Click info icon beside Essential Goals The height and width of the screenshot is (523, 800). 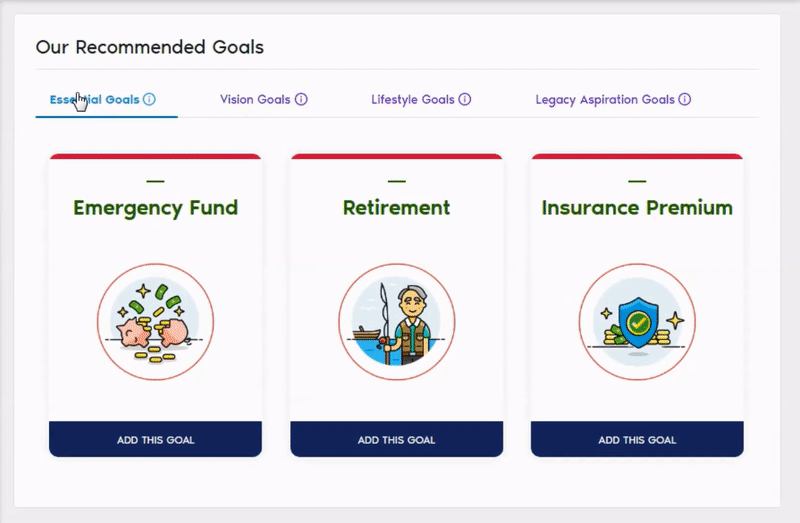[x=149, y=100]
